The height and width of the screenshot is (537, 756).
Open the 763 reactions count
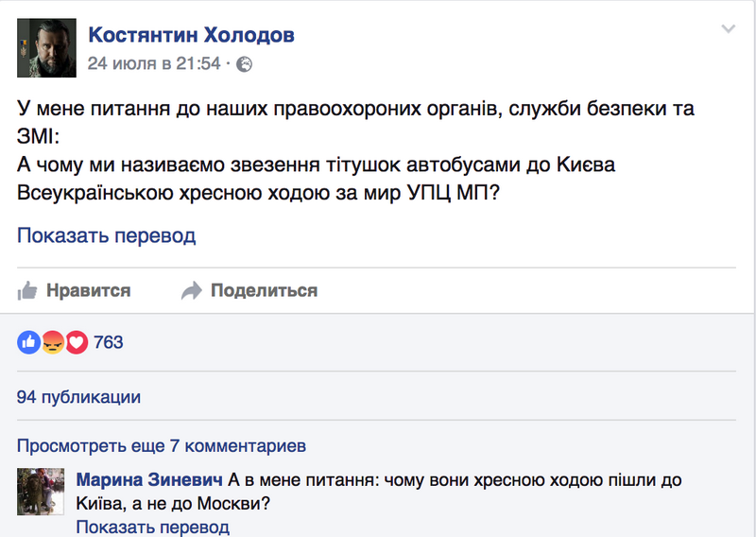(x=109, y=342)
